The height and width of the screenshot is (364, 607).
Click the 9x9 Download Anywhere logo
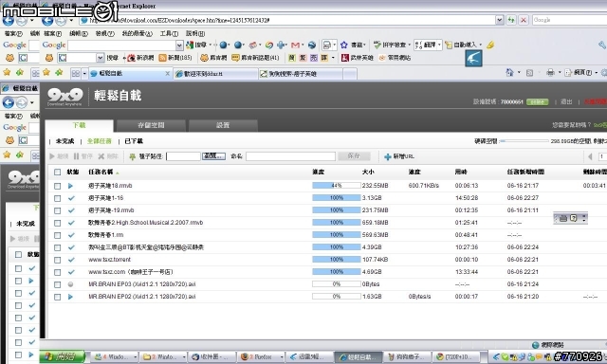tap(65, 97)
